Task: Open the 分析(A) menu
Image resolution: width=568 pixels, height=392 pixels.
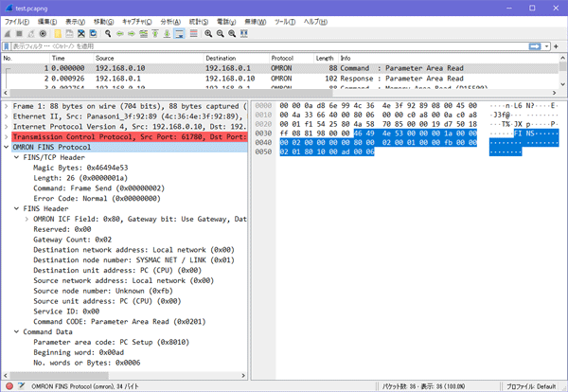Action: click(x=170, y=22)
